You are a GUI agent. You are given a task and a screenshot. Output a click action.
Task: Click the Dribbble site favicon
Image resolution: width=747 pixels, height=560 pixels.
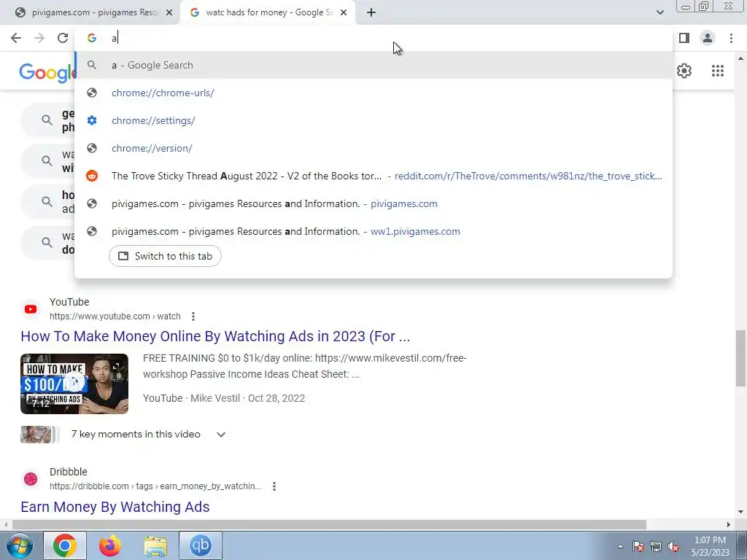pyautogui.click(x=31, y=479)
